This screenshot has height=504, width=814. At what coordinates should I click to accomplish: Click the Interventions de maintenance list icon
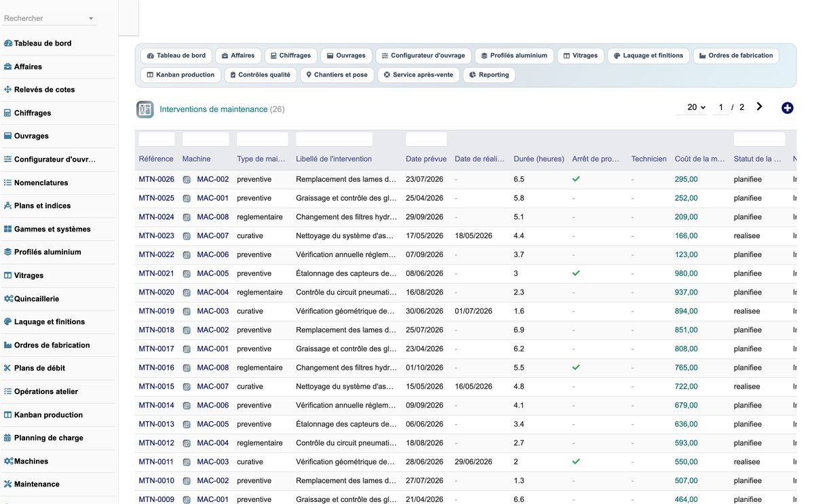[144, 109]
